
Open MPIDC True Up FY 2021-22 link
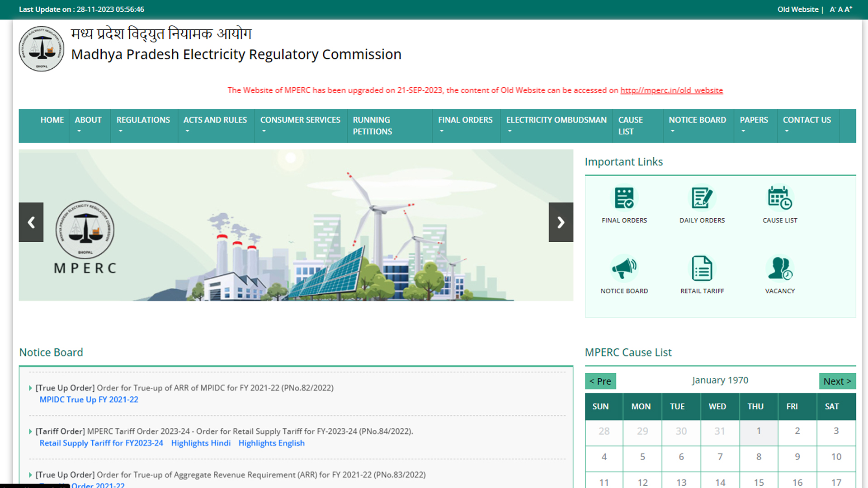click(89, 400)
